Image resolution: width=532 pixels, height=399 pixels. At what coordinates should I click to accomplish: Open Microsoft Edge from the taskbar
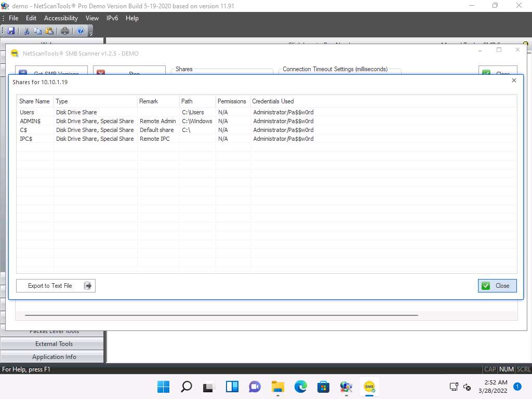[x=300, y=387]
